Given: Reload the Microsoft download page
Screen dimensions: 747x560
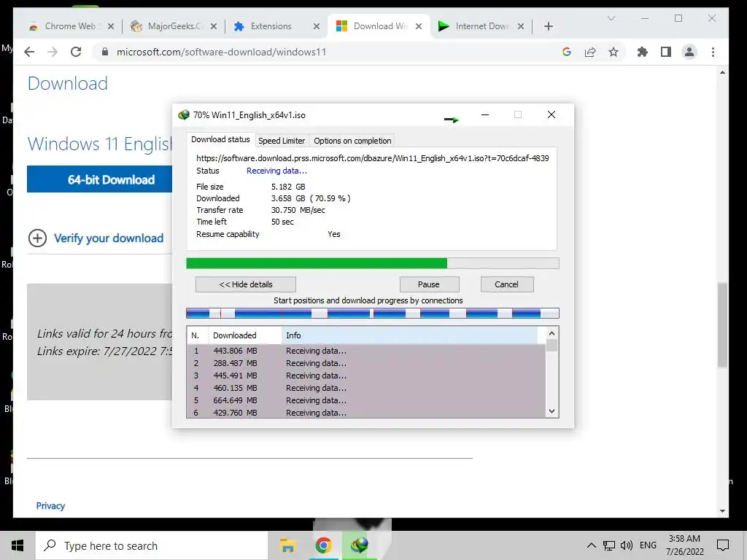Looking at the screenshot, I should pyautogui.click(x=76, y=52).
